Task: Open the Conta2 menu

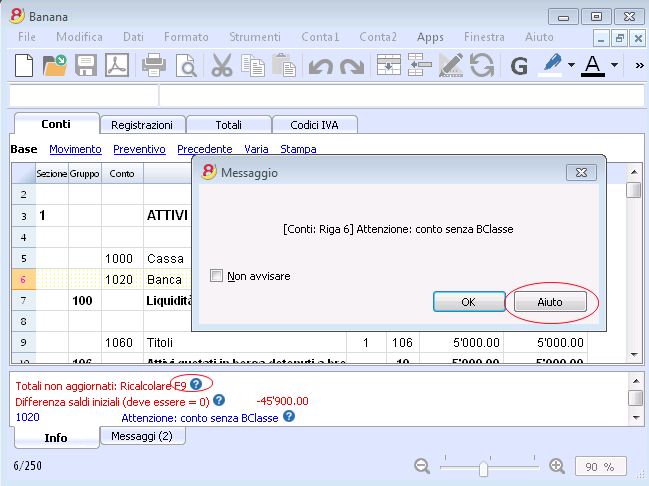Action: click(x=377, y=37)
